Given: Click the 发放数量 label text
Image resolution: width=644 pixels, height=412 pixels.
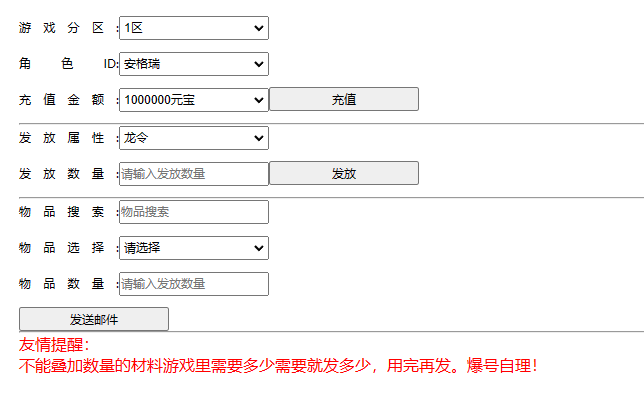Looking at the screenshot, I should point(62,174).
